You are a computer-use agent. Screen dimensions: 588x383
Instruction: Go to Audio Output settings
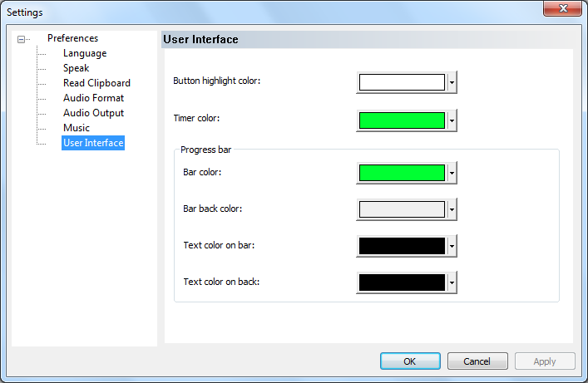tap(93, 113)
